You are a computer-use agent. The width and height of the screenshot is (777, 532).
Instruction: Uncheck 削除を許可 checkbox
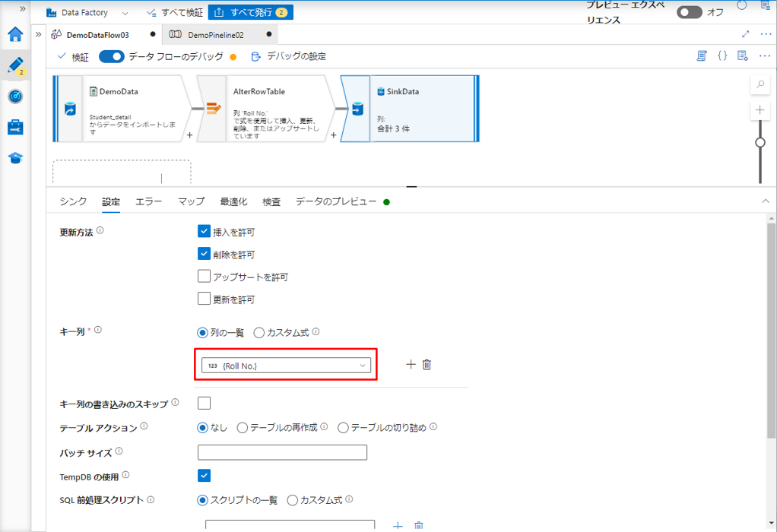(205, 254)
